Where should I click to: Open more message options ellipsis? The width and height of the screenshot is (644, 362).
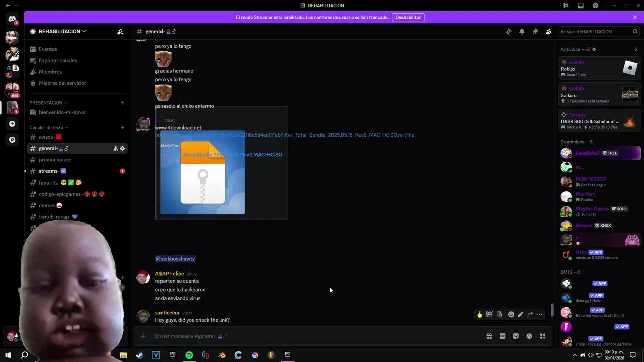point(539,314)
